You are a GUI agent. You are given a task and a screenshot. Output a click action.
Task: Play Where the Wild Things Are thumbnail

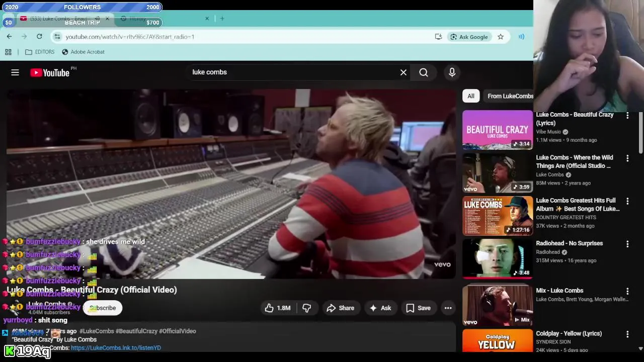point(498,172)
